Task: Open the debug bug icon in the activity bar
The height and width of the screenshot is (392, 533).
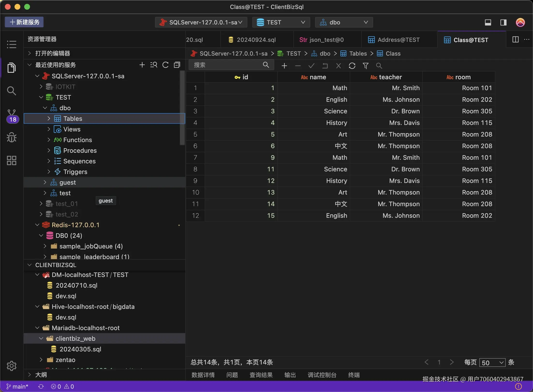Action: tap(11, 138)
